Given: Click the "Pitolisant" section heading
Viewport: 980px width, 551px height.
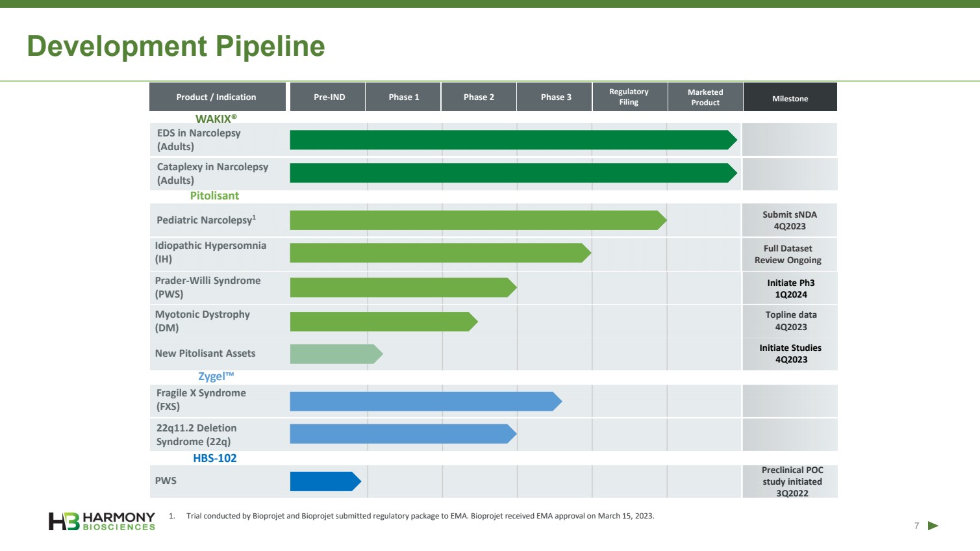Looking at the screenshot, I should 214,196.
